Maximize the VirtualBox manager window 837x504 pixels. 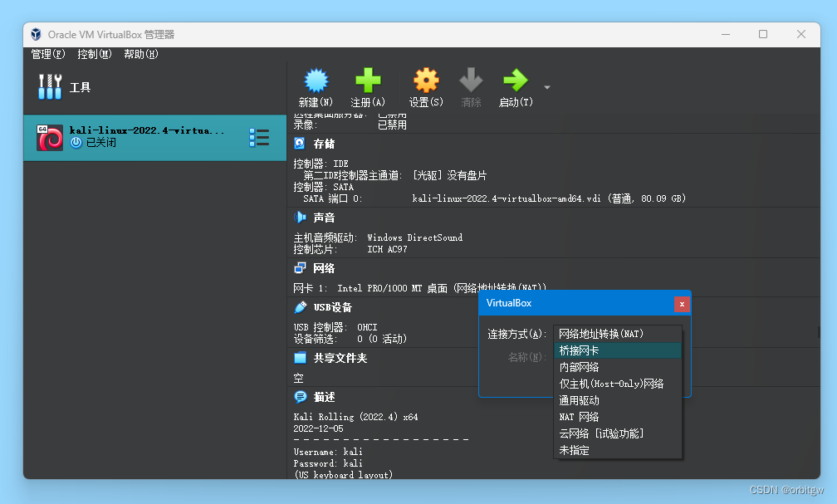[763, 34]
